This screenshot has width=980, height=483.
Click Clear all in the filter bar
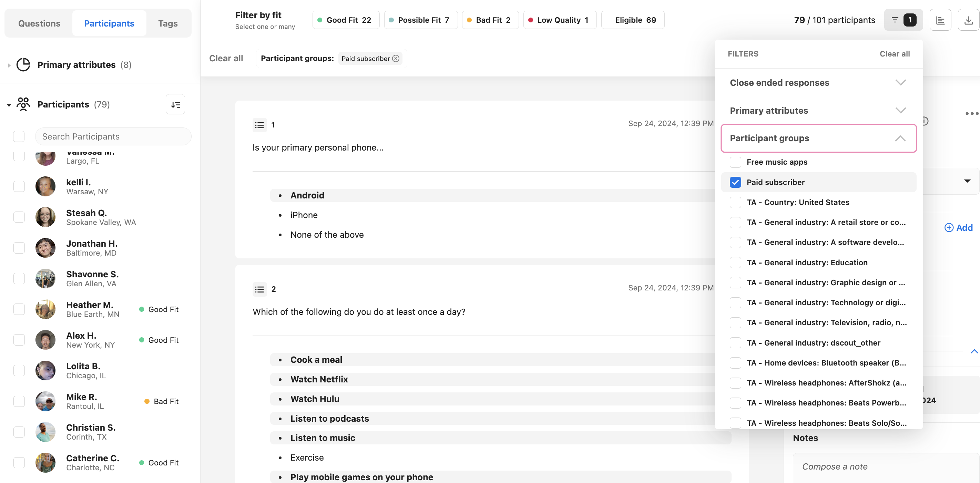(x=226, y=58)
